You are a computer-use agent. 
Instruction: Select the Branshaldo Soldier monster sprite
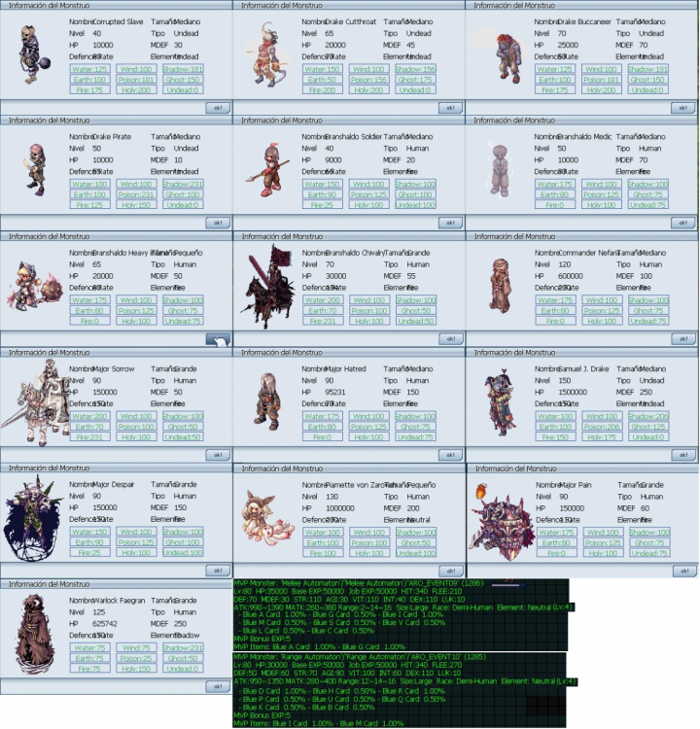coord(264,171)
